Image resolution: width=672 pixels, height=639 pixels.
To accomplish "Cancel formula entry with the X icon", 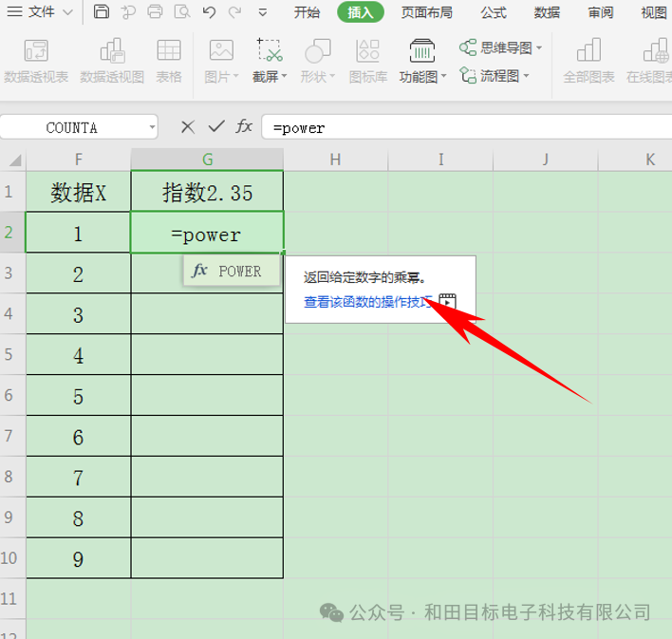I will pyautogui.click(x=188, y=127).
